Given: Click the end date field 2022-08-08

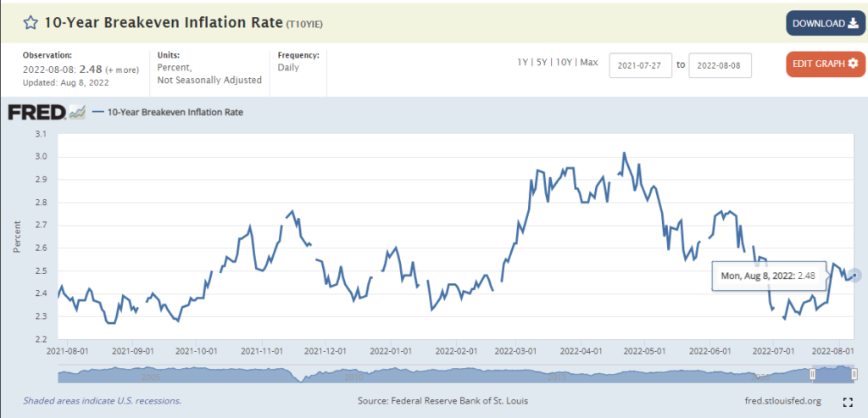Looking at the screenshot, I should tap(720, 64).
